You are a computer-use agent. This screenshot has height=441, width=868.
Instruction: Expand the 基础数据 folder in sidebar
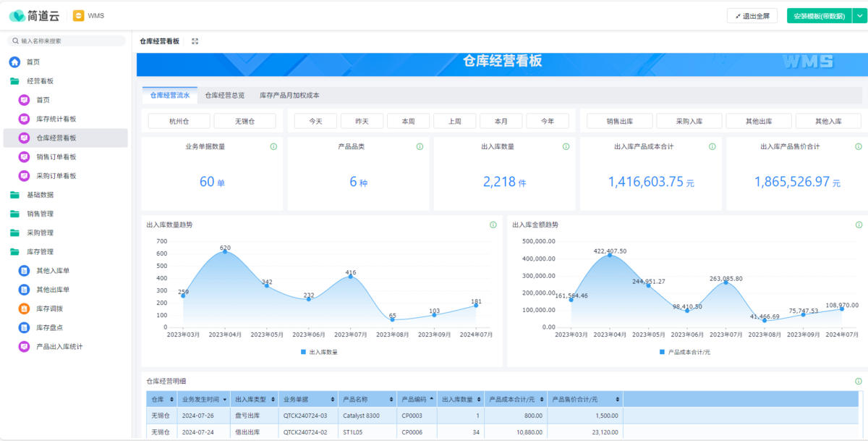point(40,195)
